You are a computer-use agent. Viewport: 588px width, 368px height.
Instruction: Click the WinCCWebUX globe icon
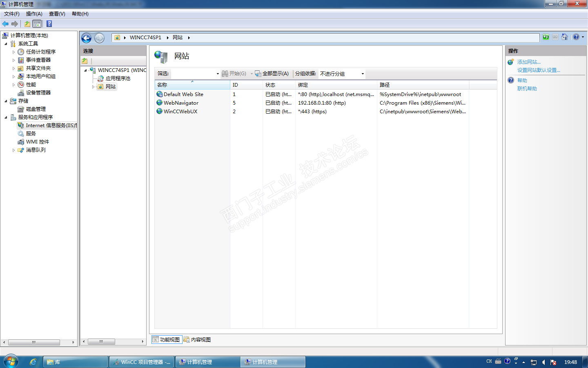coord(160,111)
